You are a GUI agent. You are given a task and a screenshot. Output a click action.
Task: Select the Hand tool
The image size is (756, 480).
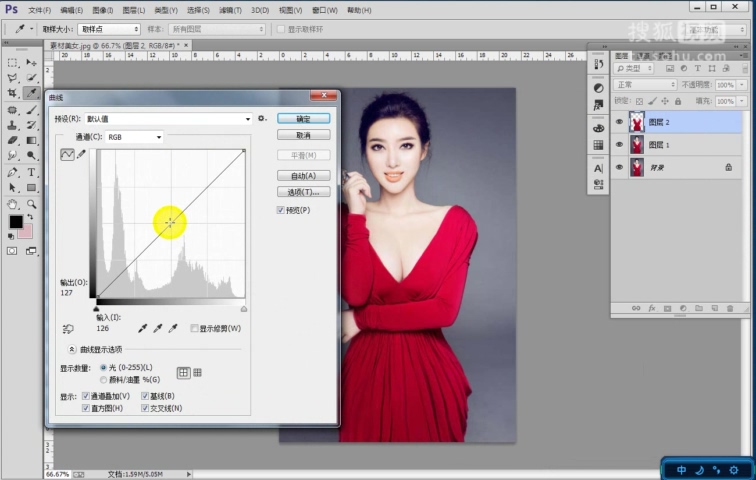pyautogui.click(x=13, y=204)
